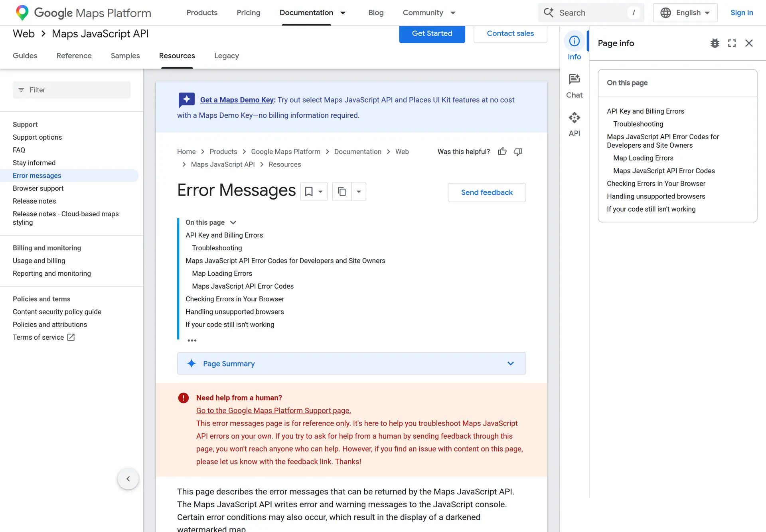Expand Page info panel to fullscreen

(x=732, y=43)
